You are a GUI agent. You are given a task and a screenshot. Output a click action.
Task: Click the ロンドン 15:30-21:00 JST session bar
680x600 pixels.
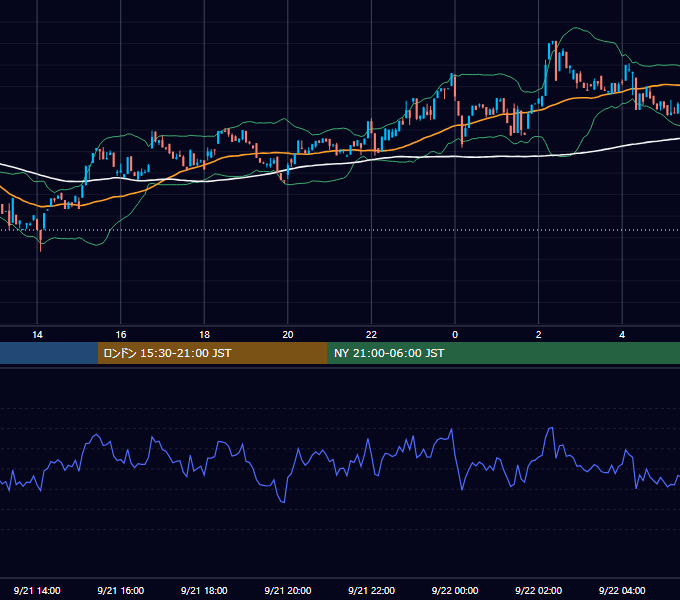point(212,353)
